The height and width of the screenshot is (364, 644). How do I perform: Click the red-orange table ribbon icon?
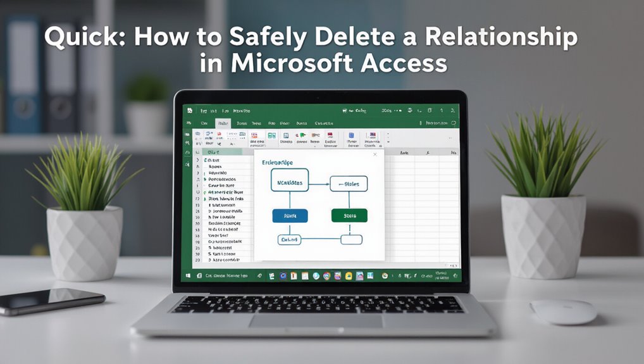[x=254, y=135]
